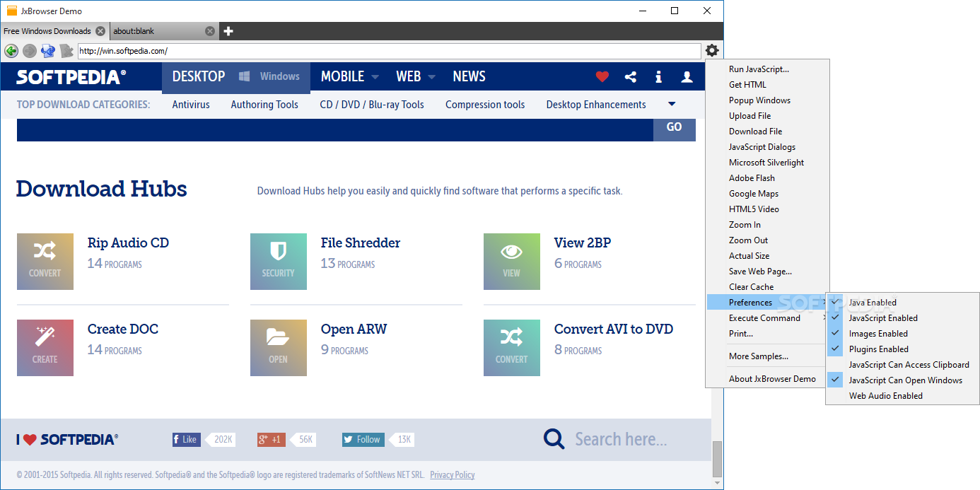The height and width of the screenshot is (490, 980).
Task: Click the red heart favorites icon
Action: point(602,77)
